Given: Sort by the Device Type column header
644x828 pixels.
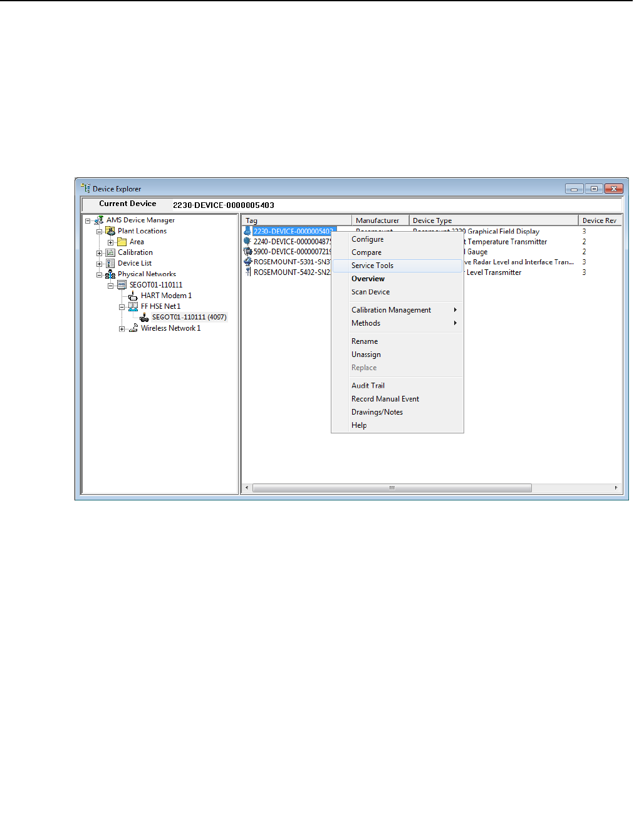Looking at the screenshot, I should 494,220.
